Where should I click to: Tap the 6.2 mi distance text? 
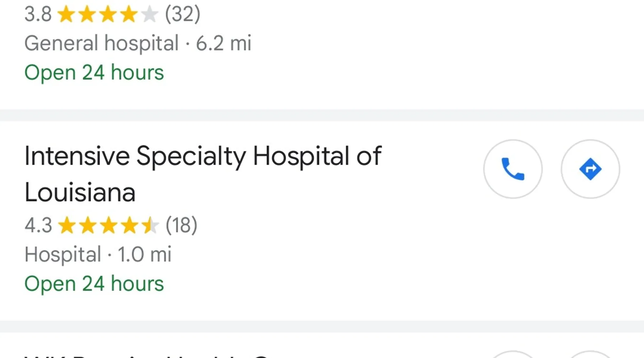[224, 43]
